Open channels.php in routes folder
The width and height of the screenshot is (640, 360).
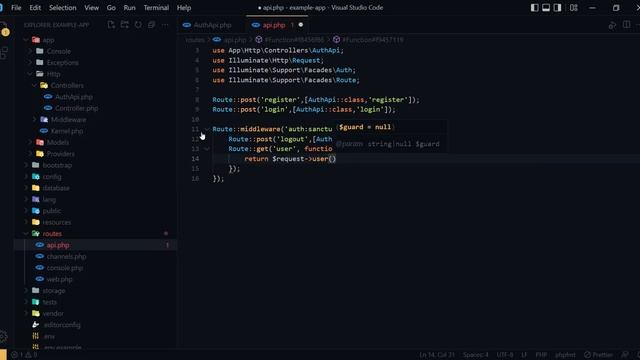pyautogui.click(x=67, y=256)
